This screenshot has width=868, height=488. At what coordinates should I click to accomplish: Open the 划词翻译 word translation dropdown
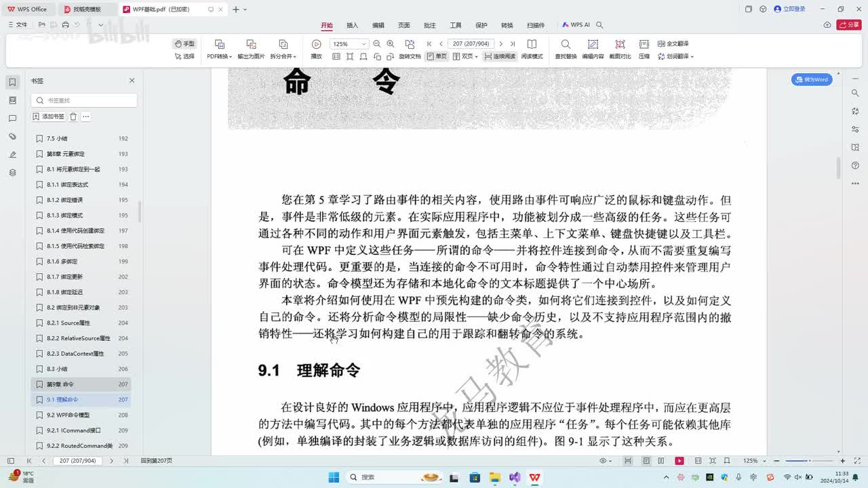[x=675, y=56]
